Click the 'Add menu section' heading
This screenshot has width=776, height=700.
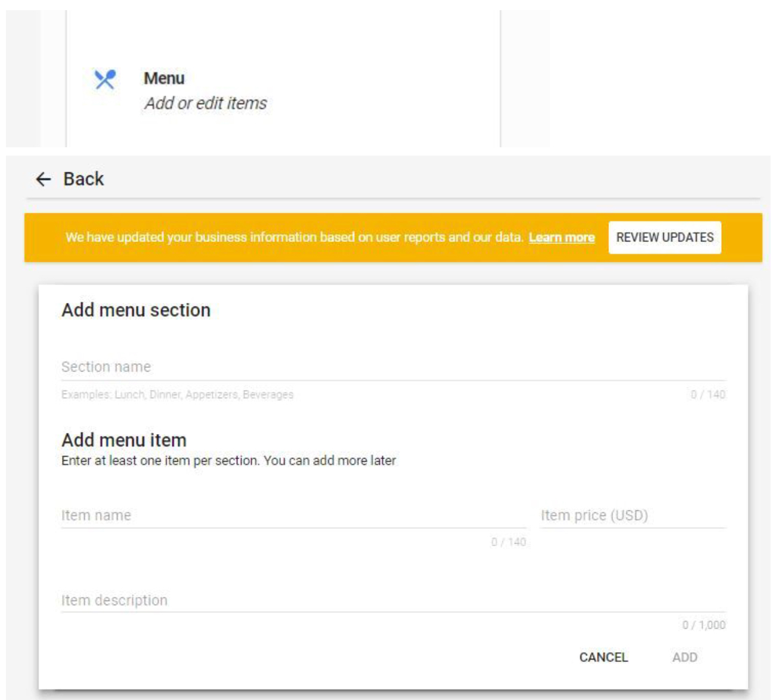[136, 310]
